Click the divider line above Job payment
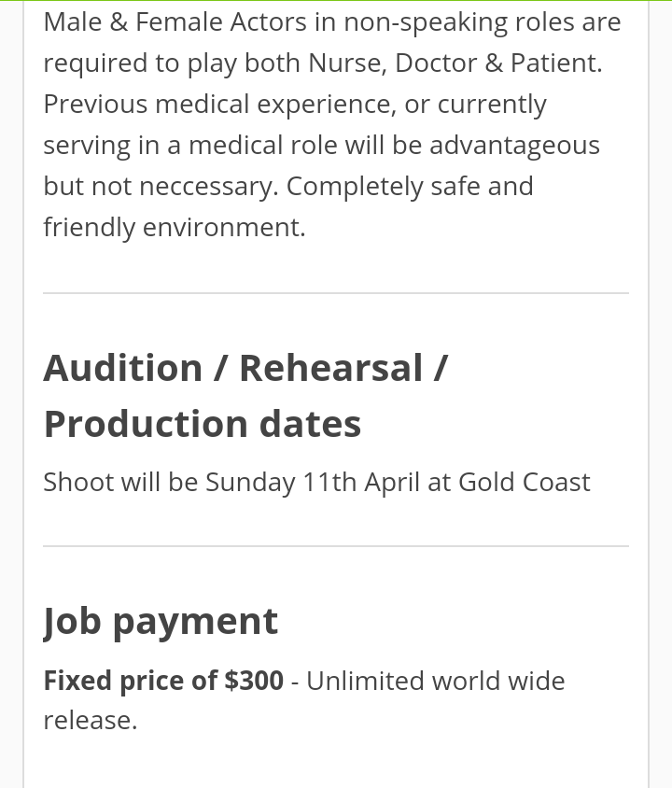Image resolution: width=672 pixels, height=788 pixels. point(336,546)
